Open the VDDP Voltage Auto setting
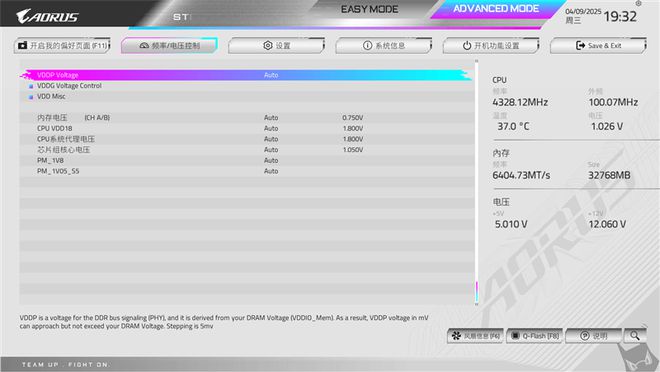Viewport: 660px width, 372px height. [x=271, y=75]
